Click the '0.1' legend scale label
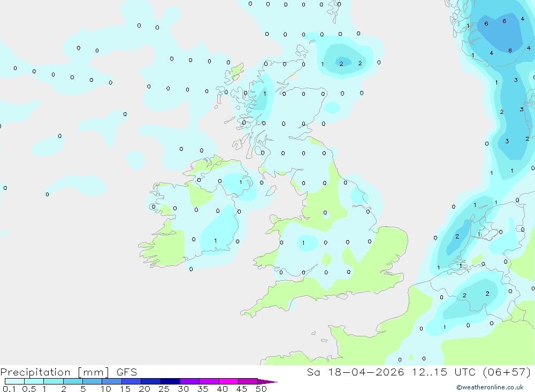 click(x=9, y=389)
